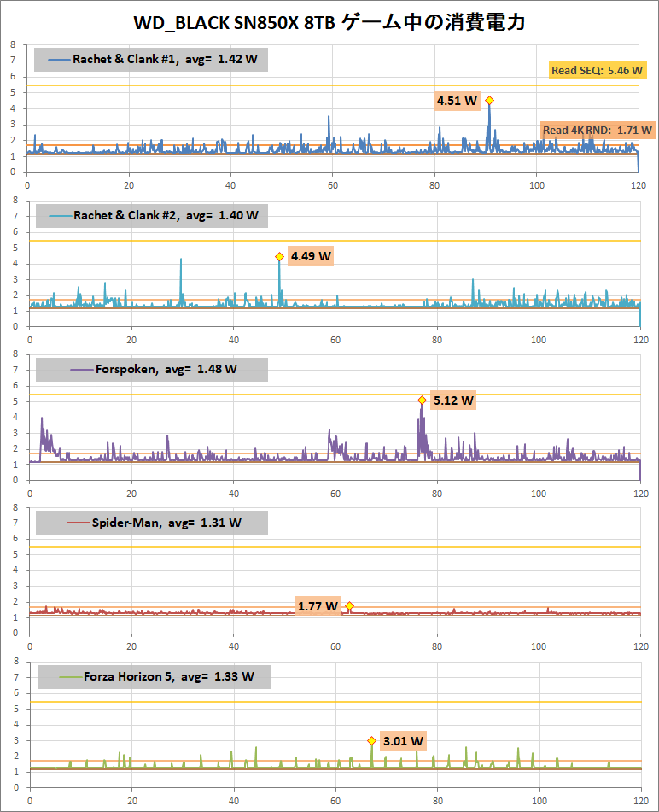Click the Forspoken avg 1.48 W legend
Image resolution: width=659 pixels, height=812 pixels.
coord(152,369)
